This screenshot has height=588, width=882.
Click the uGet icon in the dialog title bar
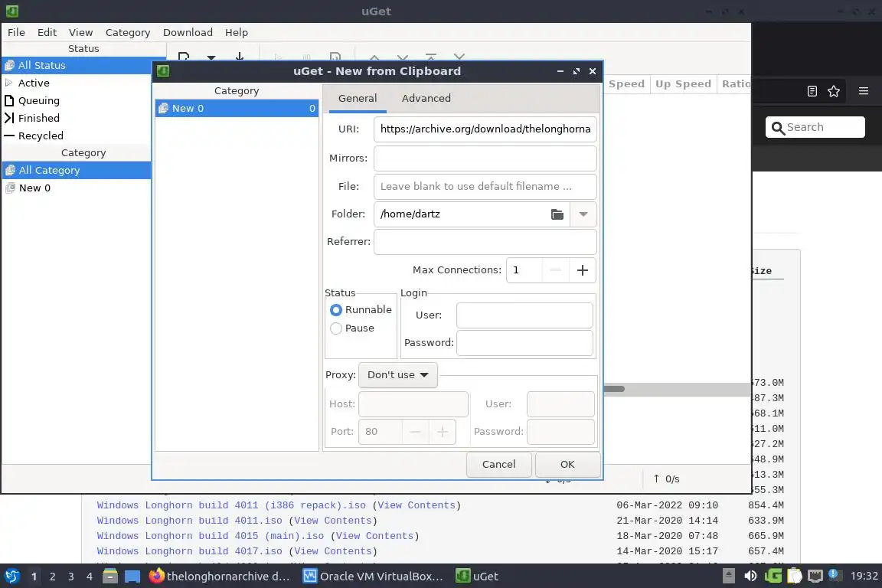click(163, 71)
